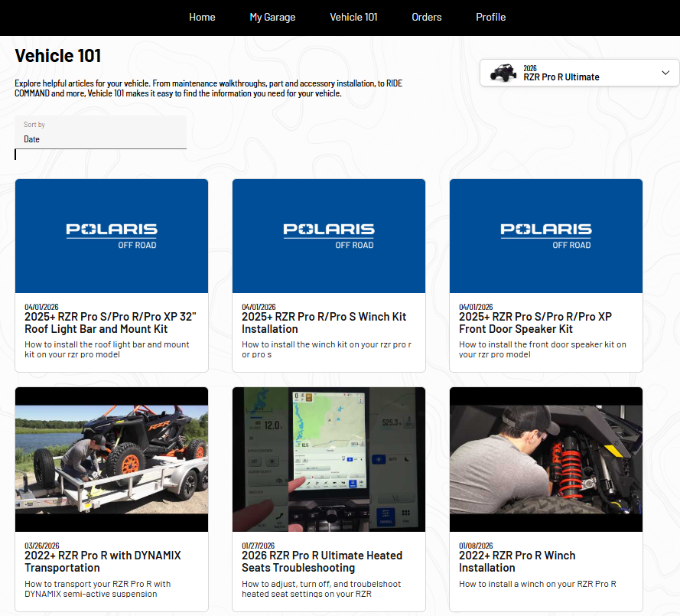This screenshot has height=616, width=680.
Task: Open the 2022+ Winch Installation video thumbnail
Action: point(546,459)
